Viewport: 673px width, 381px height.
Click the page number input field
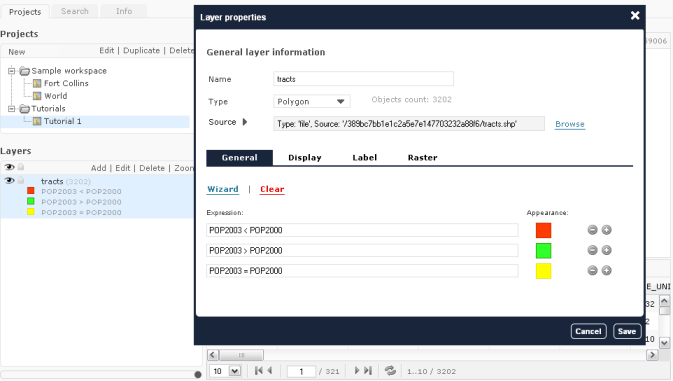click(x=301, y=371)
